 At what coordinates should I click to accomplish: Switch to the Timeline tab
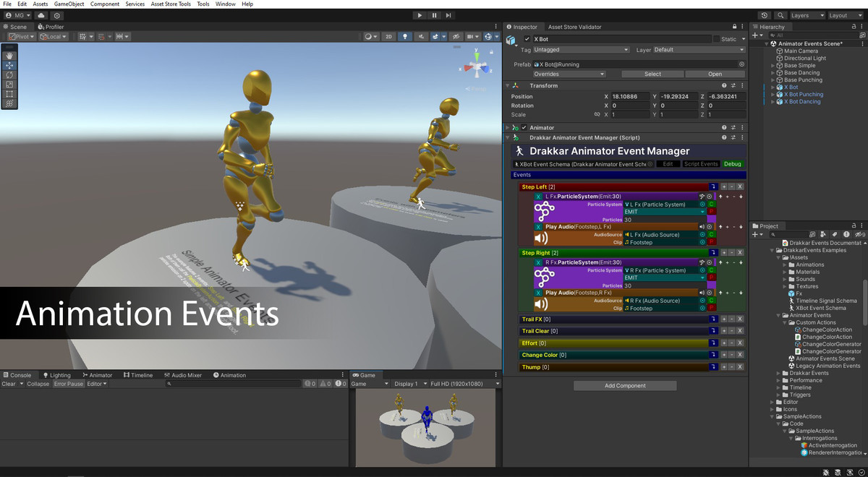[x=138, y=375]
